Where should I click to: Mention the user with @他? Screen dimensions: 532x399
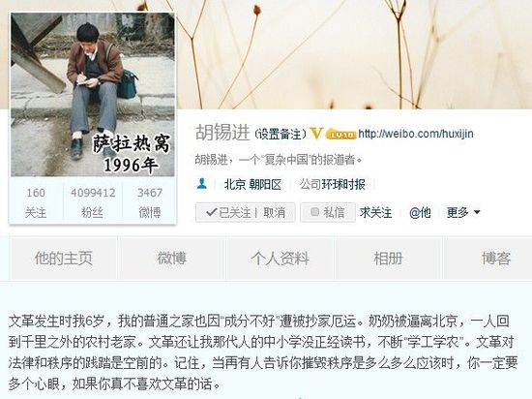pos(420,213)
